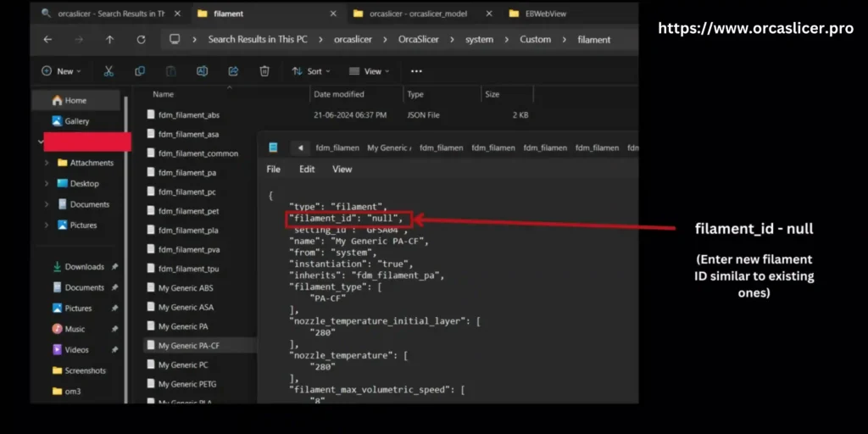Screen dimensions: 868x434
Task: Click the chevron after orcaslicer in address bar
Action: [386, 39]
